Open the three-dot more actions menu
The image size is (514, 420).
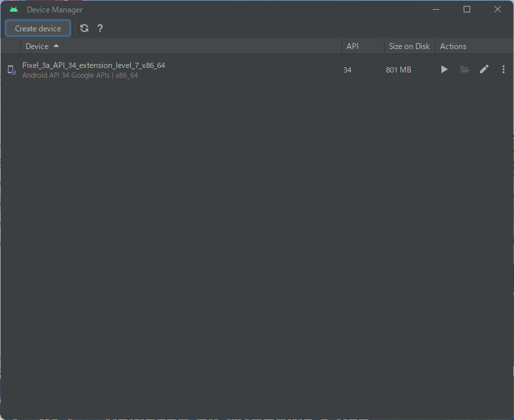503,69
